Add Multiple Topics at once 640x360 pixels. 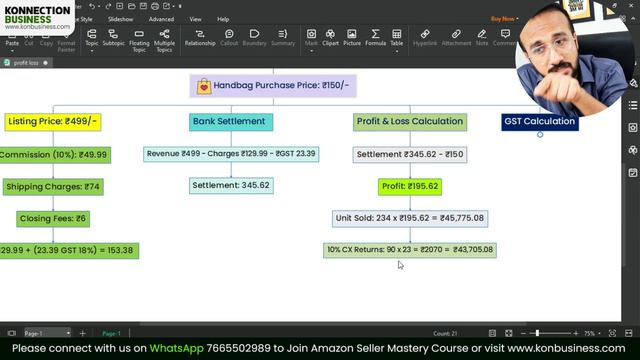point(164,41)
